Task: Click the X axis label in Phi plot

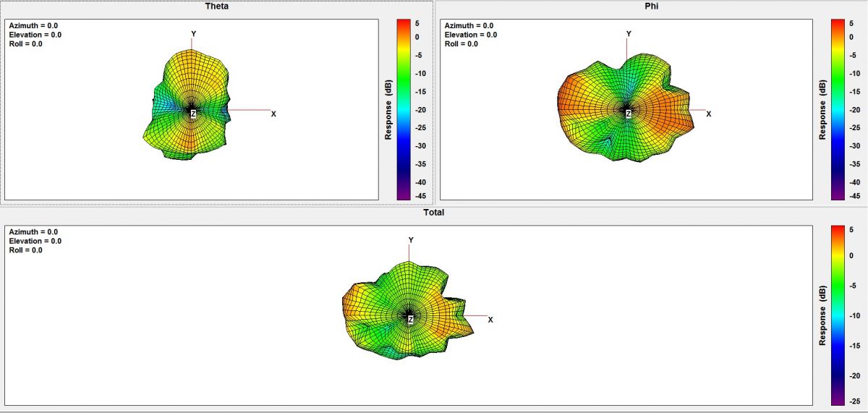Action: pos(709,114)
